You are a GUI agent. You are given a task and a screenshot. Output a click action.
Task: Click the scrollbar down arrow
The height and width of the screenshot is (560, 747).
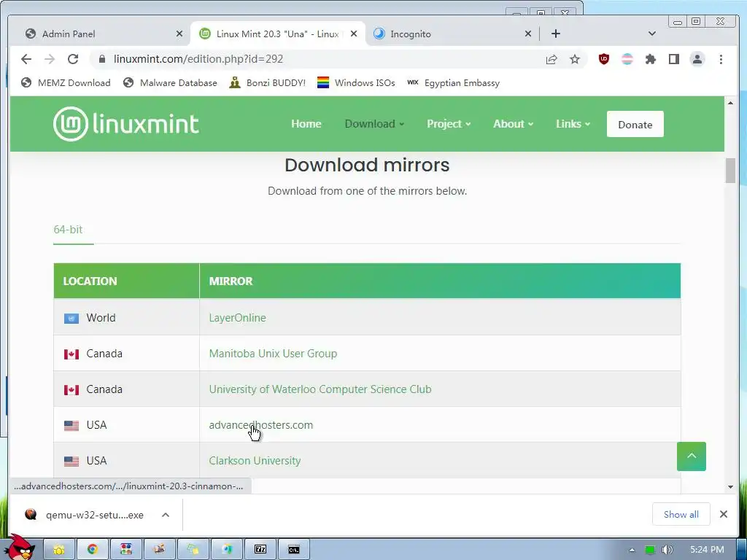click(x=730, y=487)
